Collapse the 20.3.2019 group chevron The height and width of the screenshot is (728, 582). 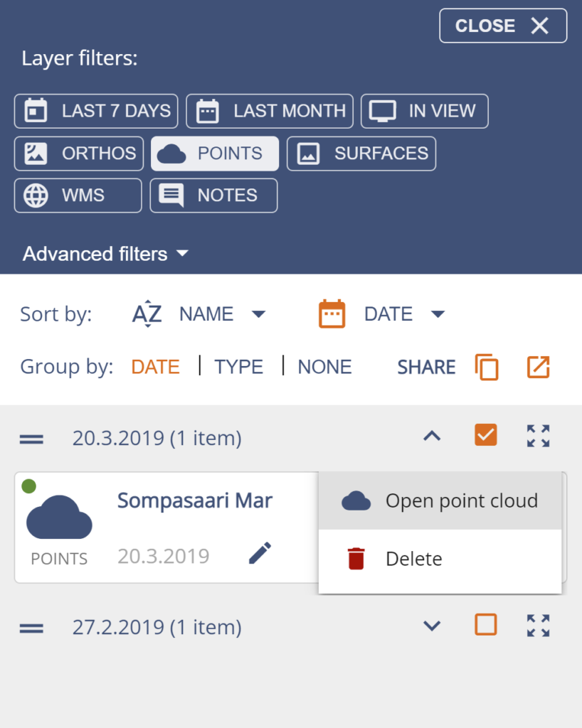(x=432, y=436)
